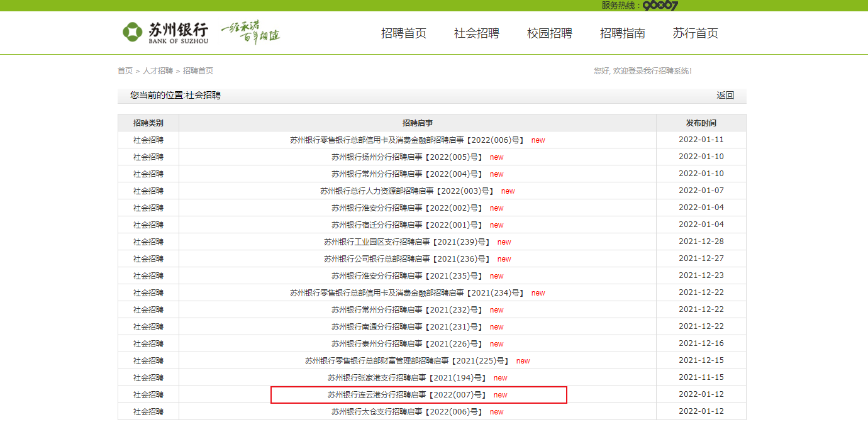Open the 招聘指南 navigation item
The width and height of the screenshot is (868, 422).
pyautogui.click(x=623, y=33)
